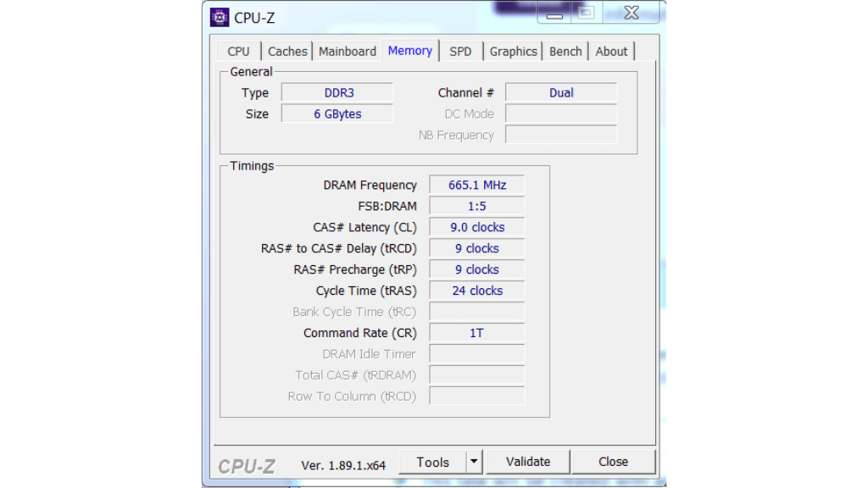Image resolution: width=868 pixels, height=488 pixels.
Task: Open the SPD tab
Action: click(x=460, y=51)
